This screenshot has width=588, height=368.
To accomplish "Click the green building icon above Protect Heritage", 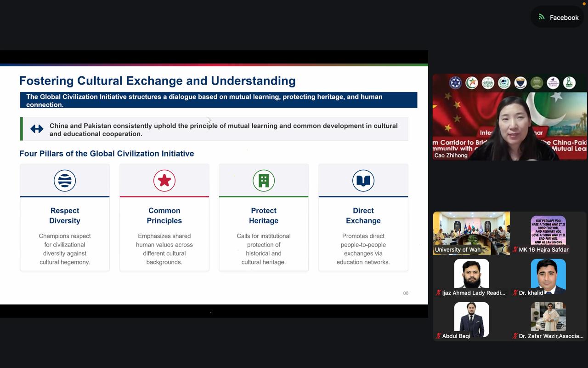I will click(x=264, y=180).
